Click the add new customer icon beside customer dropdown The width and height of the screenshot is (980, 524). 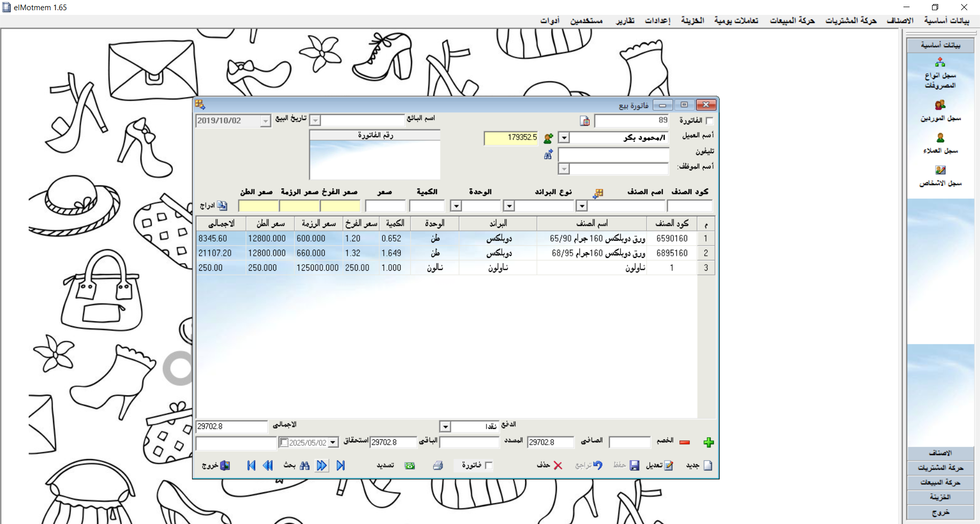pyautogui.click(x=549, y=137)
